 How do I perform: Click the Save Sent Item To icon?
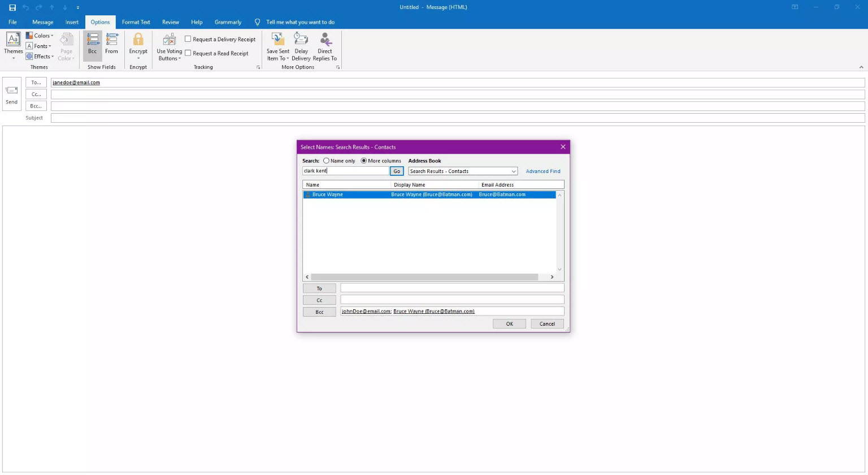click(277, 40)
